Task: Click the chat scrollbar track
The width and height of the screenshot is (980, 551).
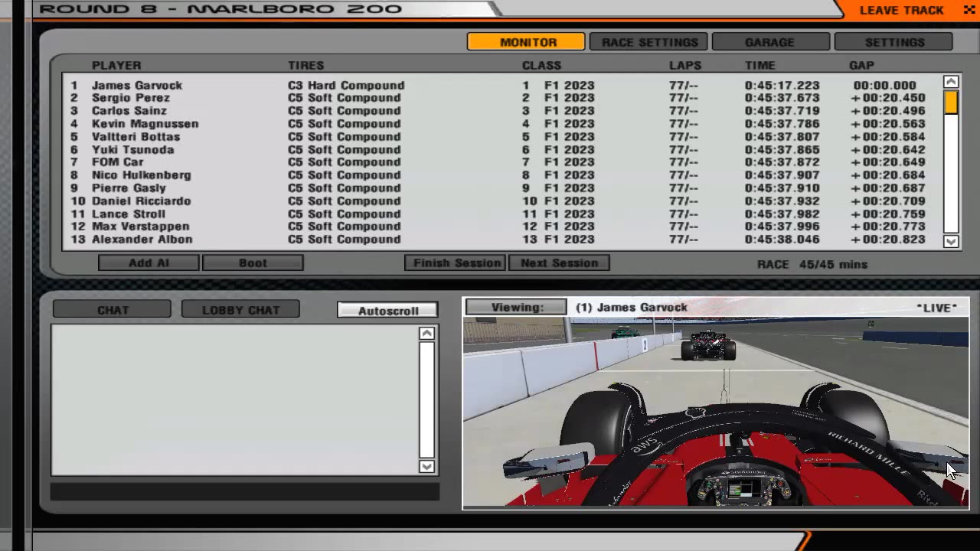Action: point(426,400)
